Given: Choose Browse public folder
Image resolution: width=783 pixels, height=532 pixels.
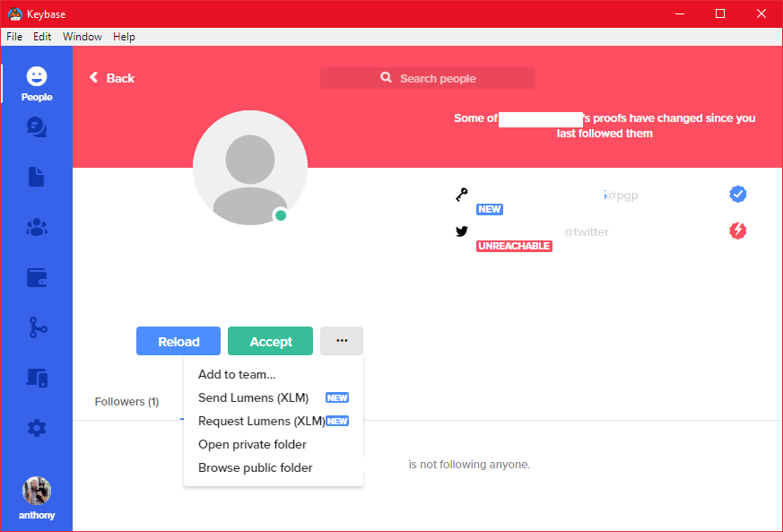Looking at the screenshot, I should click(274, 468).
